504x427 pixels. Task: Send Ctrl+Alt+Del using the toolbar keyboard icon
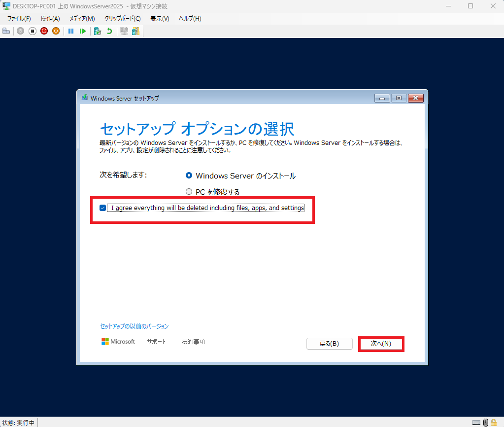pos(6,31)
